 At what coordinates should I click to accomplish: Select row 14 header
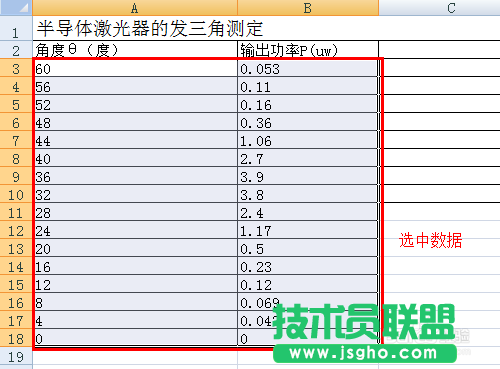point(16,266)
